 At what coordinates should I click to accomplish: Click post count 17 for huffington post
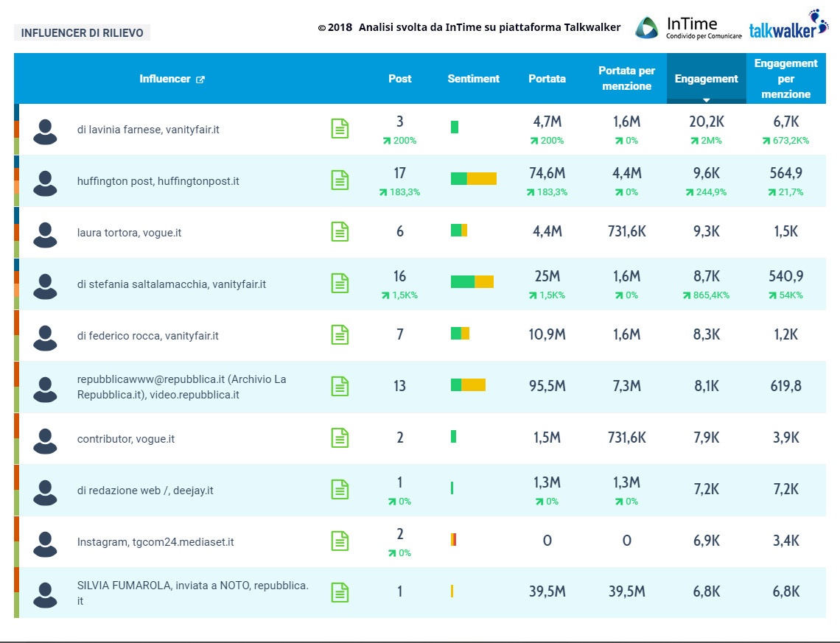point(399,173)
